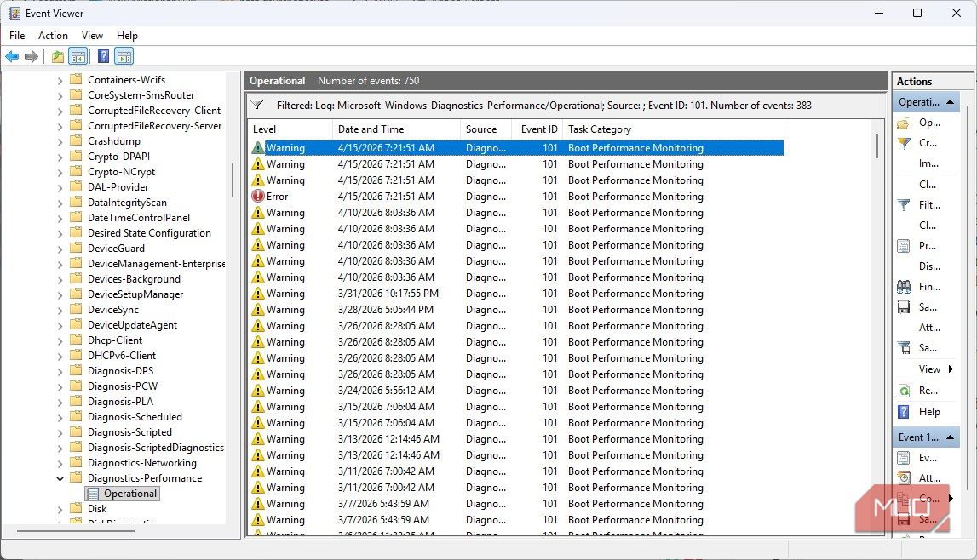
Task: Click the event list vertical scrollbar thumb
Action: click(877, 146)
